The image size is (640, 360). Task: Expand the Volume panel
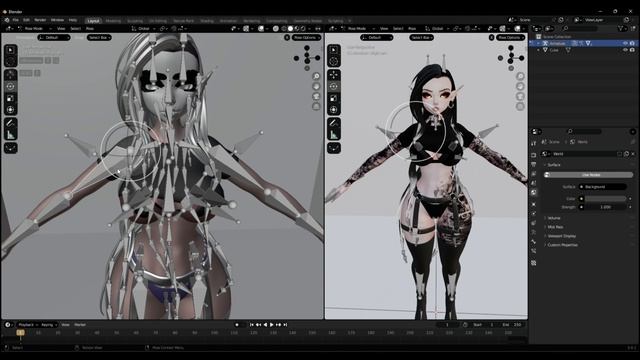click(x=554, y=218)
